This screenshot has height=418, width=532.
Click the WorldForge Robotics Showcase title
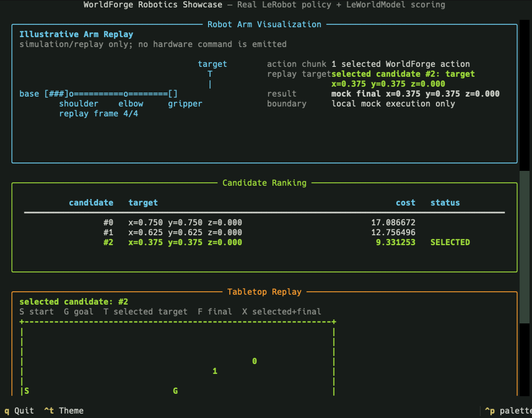tap(153, 5)
